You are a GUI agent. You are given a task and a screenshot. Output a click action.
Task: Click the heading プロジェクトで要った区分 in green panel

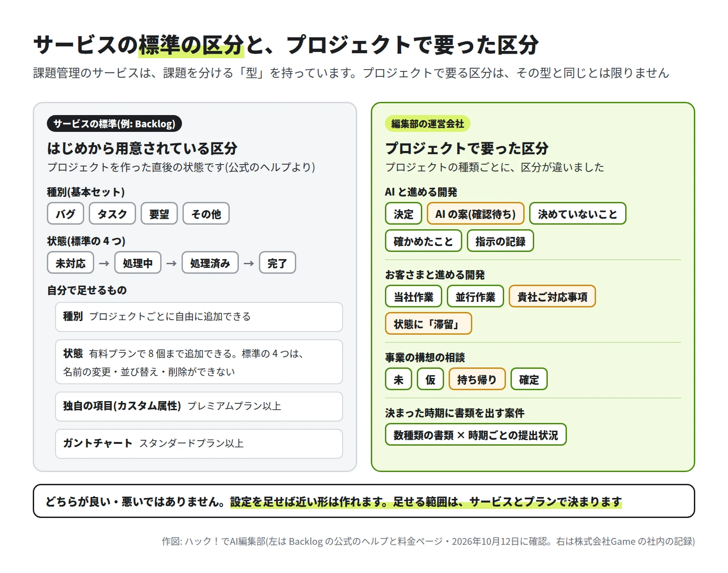(x=467, y=148)
